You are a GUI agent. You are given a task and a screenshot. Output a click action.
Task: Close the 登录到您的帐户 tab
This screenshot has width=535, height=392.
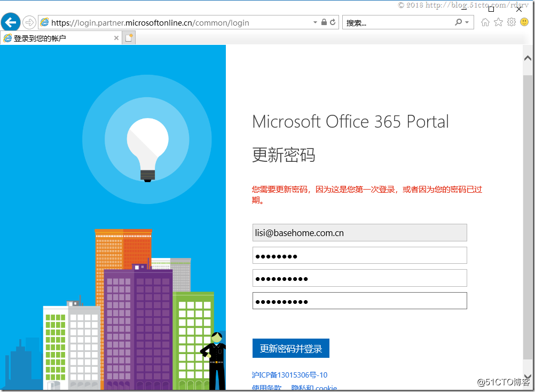click(116, 38)
